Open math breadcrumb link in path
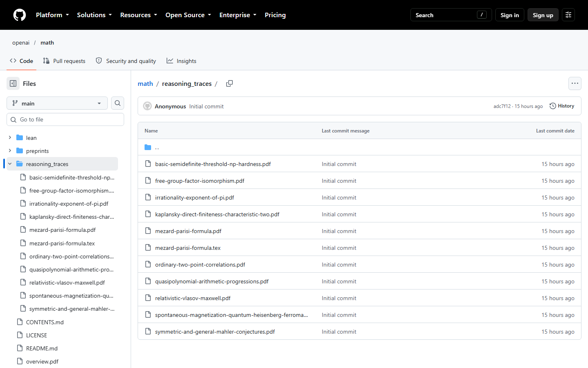This screenshot has width=588, height=368. 145,83
